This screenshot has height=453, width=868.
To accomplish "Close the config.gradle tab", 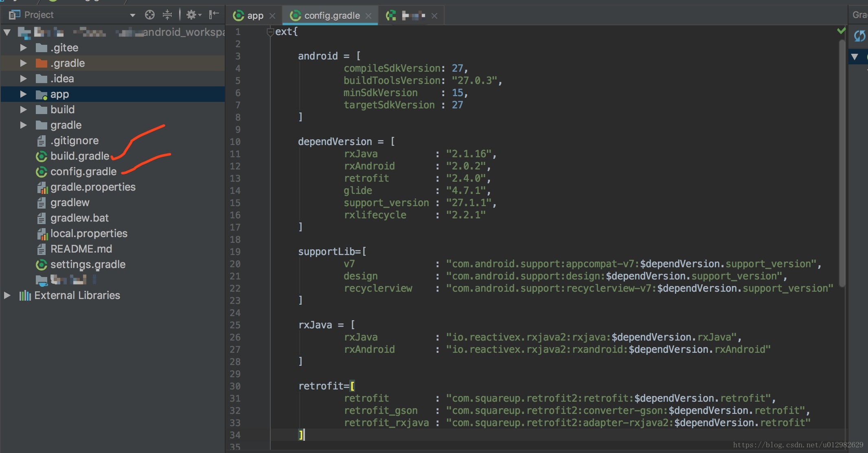I will [x=368, y=16].
